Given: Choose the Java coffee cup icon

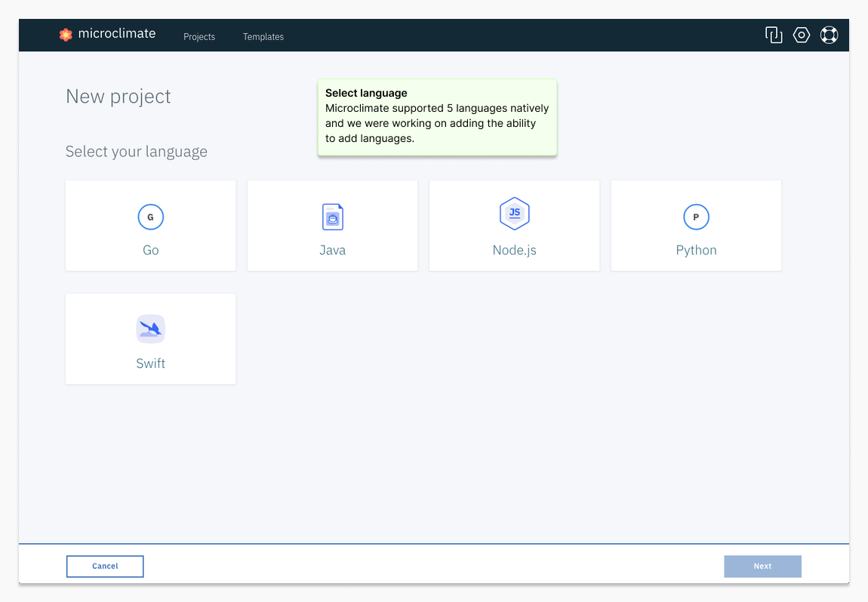Looking at the screenshot, I should pos(332,217).
